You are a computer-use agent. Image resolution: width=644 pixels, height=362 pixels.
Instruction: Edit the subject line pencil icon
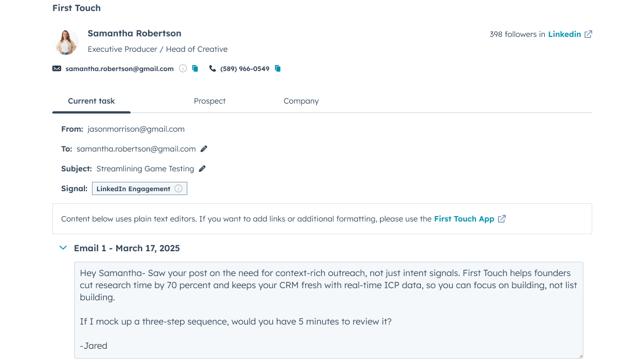pyautogui.click(x=202, y=168)
